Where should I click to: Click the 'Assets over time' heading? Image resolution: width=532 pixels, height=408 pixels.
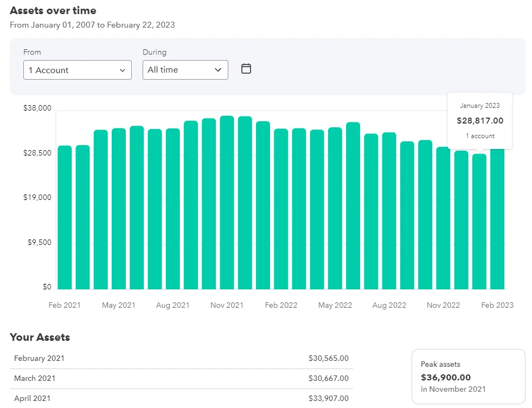(x=53, y=10)
